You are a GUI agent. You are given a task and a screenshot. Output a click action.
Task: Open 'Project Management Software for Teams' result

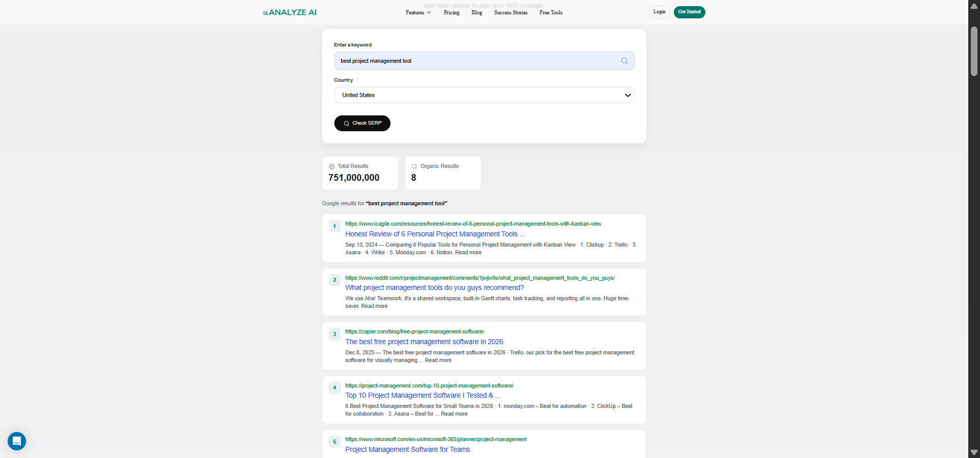(x=407, y=449)
